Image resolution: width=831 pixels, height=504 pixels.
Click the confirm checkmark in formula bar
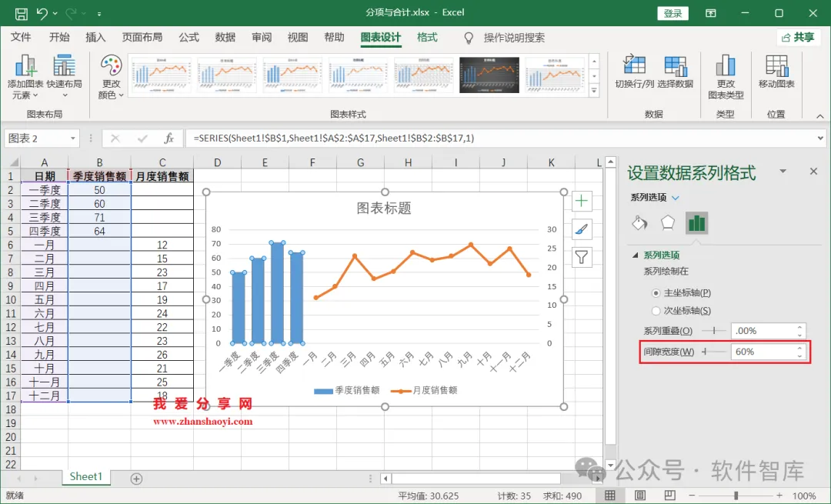coord(142,139)
